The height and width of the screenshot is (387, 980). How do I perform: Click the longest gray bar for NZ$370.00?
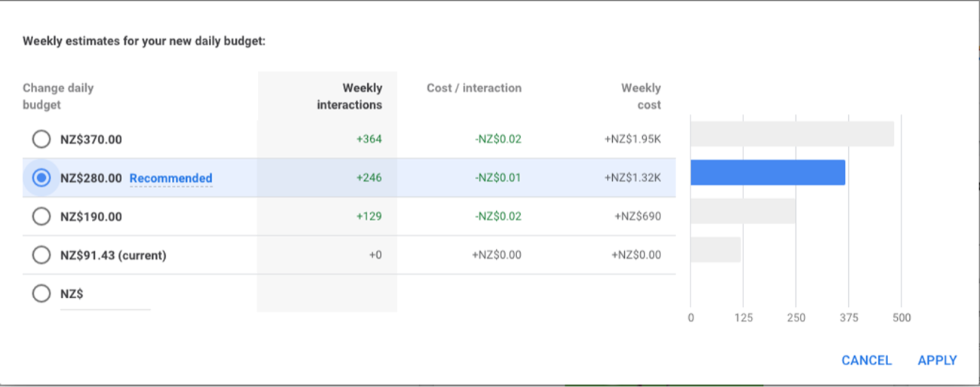pyautogui.click(x=792, y=134)
